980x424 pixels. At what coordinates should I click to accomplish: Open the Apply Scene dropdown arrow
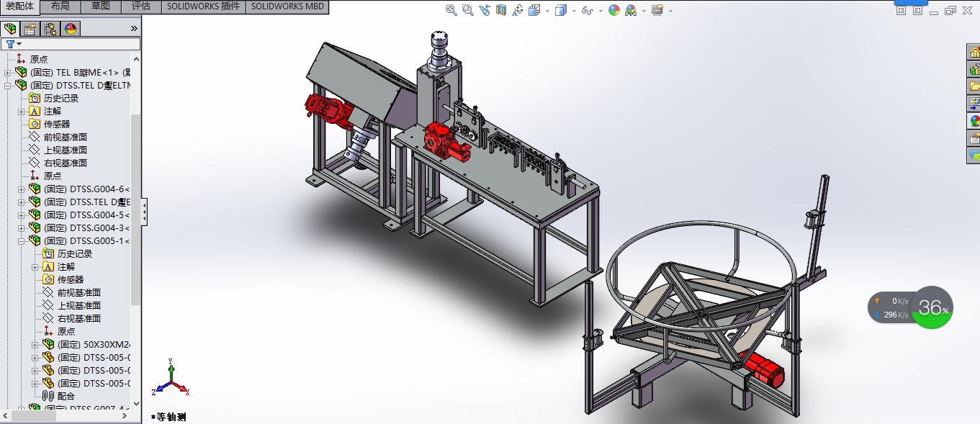643,11
